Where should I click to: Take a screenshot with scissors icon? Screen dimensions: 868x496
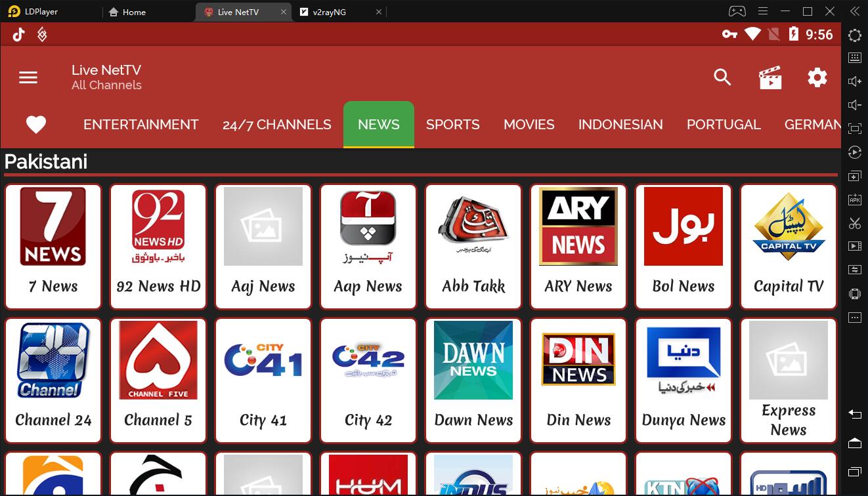click(x=855, y=223)
